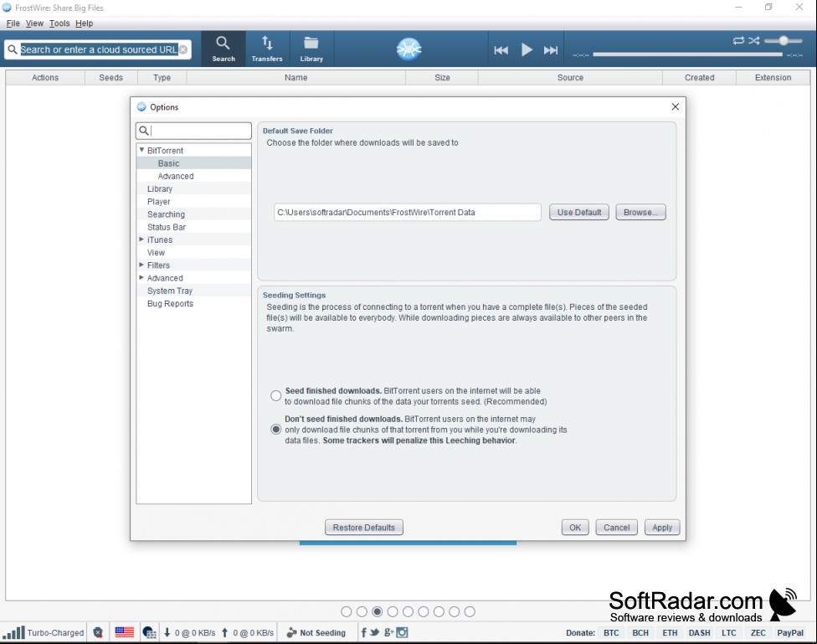Expand the Filters tree node
The width and height of the screenshot is (817, 644).
click(141, 265)
